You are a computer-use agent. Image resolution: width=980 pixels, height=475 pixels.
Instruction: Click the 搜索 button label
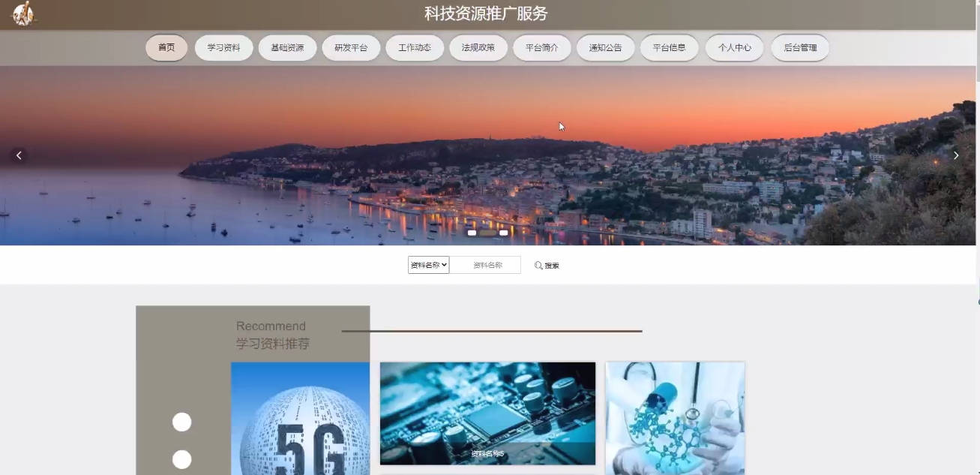coord(552,266)
